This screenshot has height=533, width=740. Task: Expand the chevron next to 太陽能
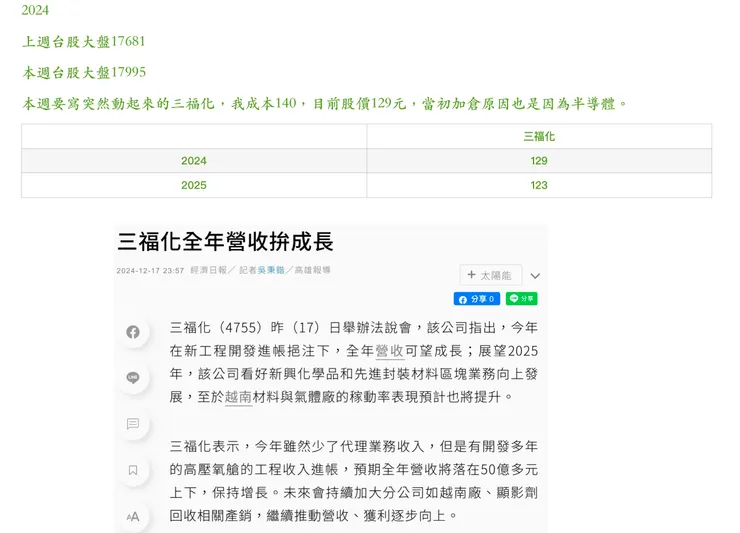pos(535,276)
